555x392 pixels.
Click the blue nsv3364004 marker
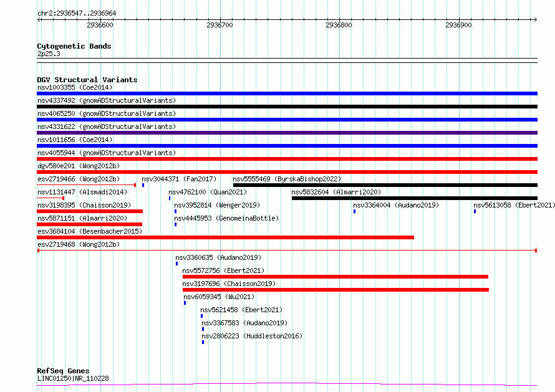354,211
